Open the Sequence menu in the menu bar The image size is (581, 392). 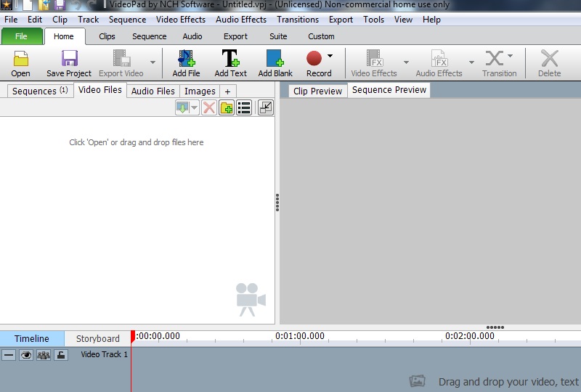(x=128, y=20)
